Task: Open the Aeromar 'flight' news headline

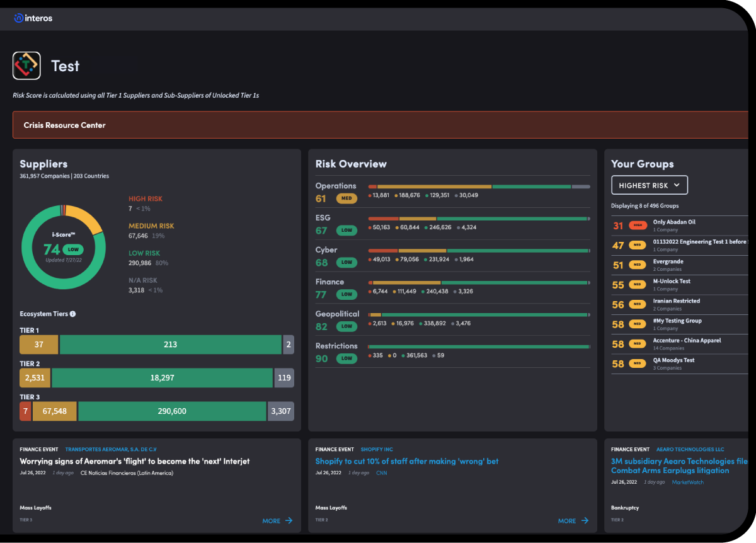Action: pos(135,462)
